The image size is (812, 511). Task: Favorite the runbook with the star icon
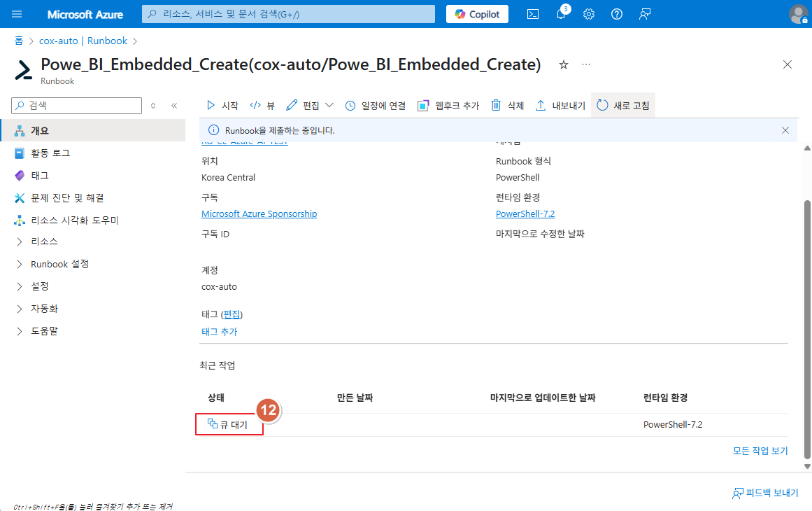pos(564,65)
